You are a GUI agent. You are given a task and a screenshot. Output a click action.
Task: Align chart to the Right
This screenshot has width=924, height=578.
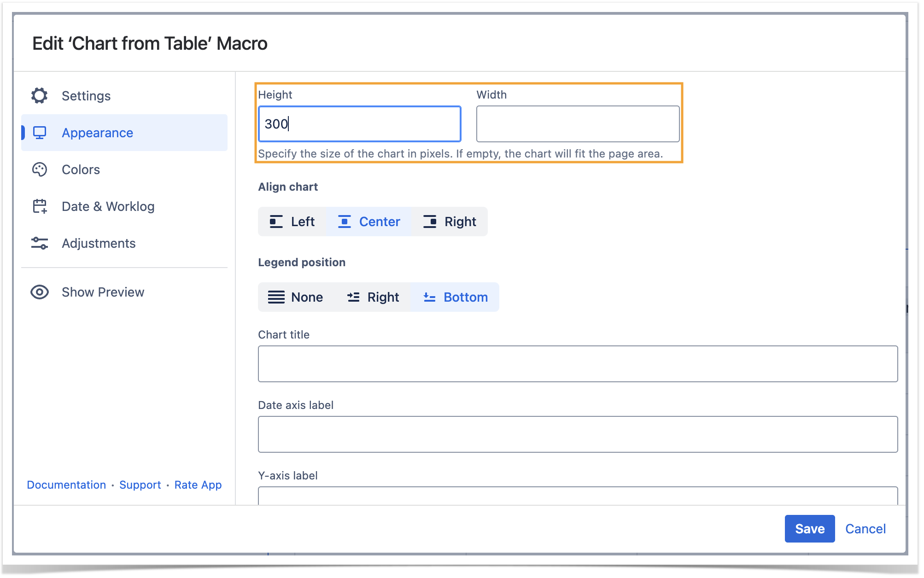click(449, 222)
